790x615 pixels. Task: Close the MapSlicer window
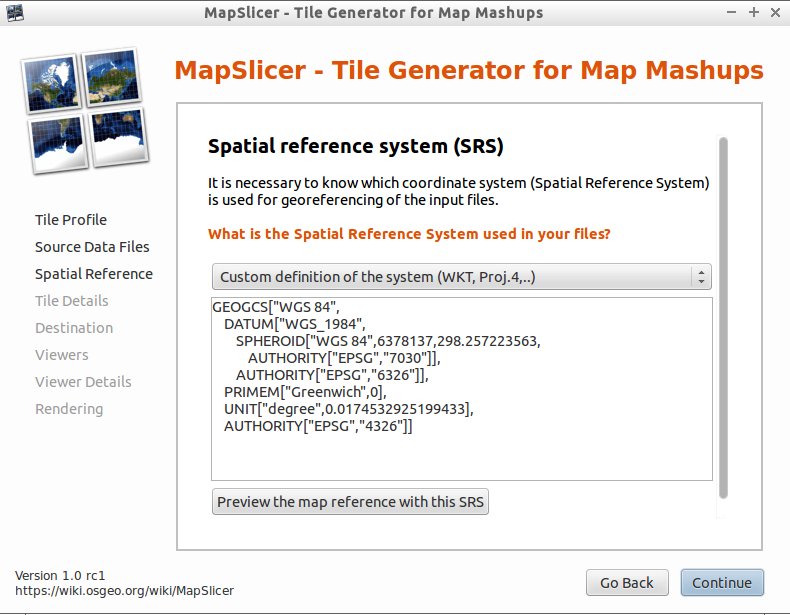pyautogui.click(x=775, y=13)
